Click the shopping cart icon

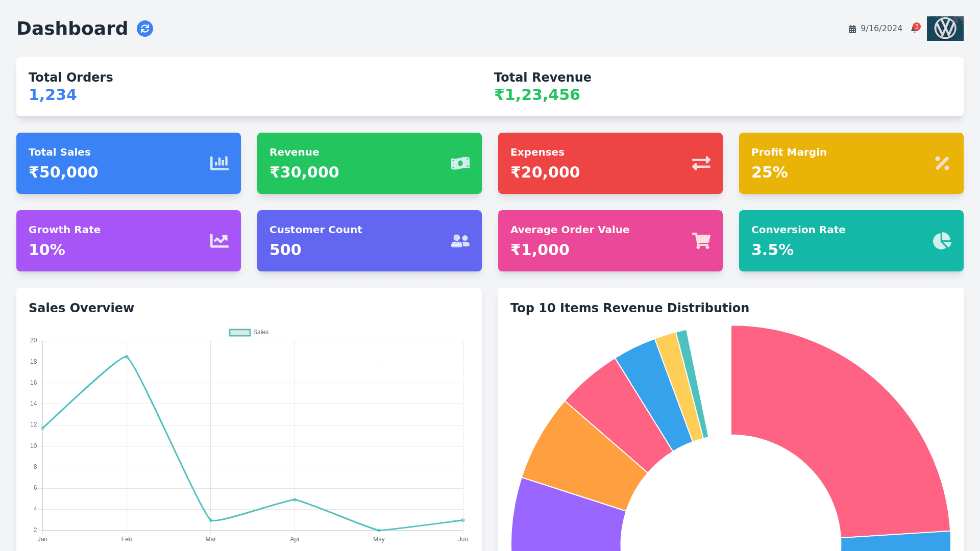pyautogui.click(x=701, y=241)
